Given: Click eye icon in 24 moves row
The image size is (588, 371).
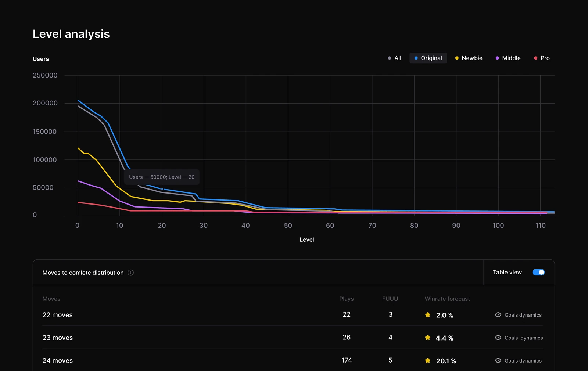Looking at the screenshot, I should tap(498, 360).
